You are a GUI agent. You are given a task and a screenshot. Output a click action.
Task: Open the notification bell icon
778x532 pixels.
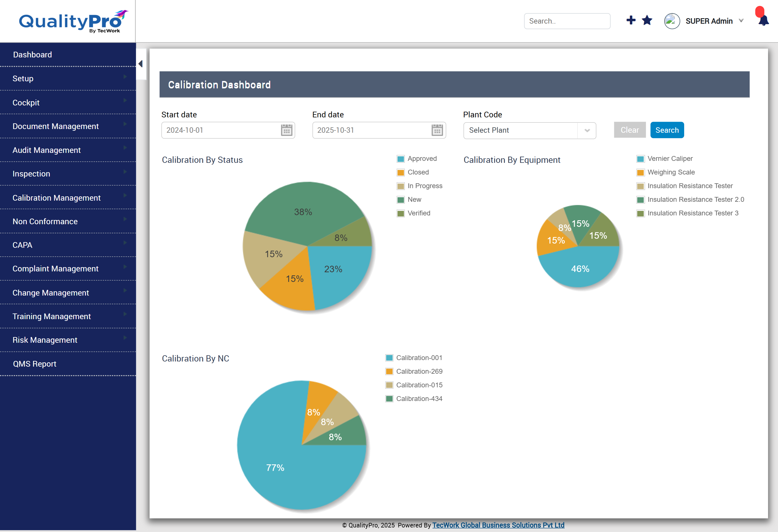[x=763, y=21]
